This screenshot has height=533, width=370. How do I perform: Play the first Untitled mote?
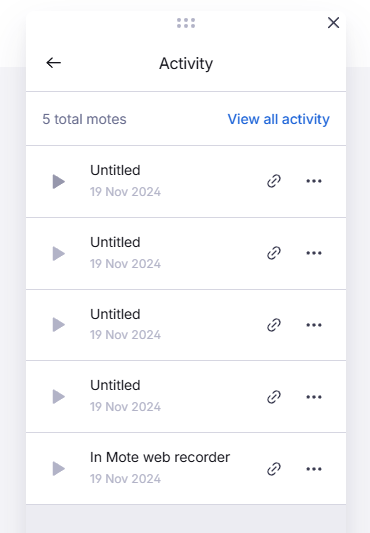58,182
